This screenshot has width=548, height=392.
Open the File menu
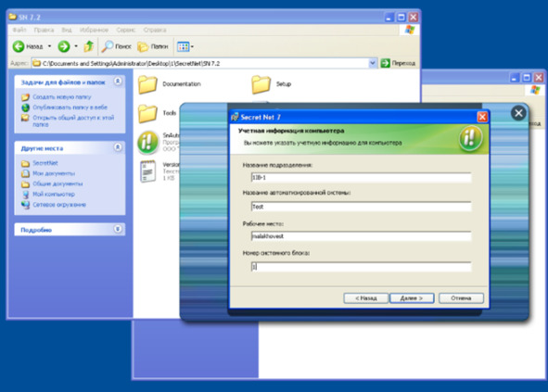coord(19,30)
